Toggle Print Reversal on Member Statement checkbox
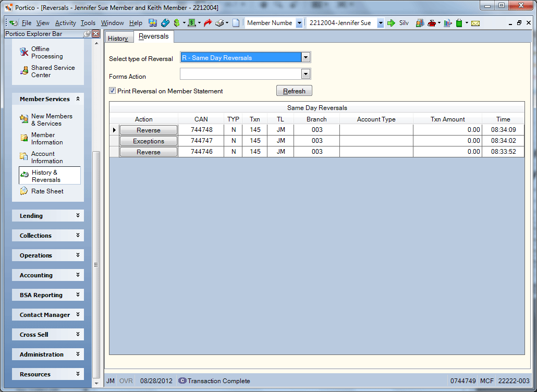Viewport: 537px width, 392px height. [112, 91]
